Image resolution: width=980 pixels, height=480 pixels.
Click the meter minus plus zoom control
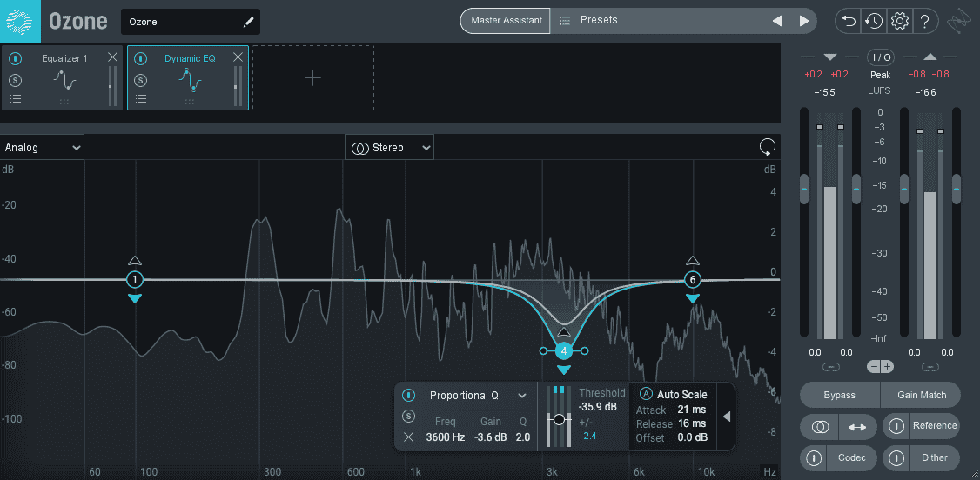coord(881,366)
